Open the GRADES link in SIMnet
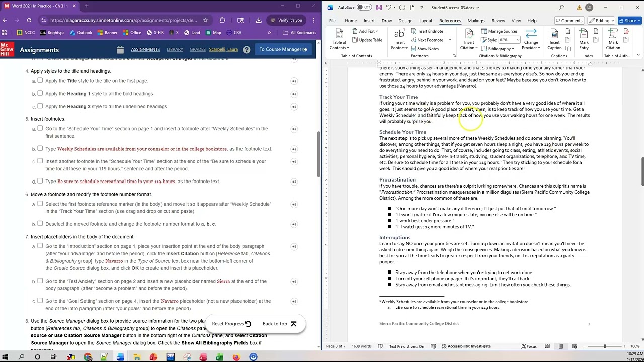644x362 pixels. [x=197, y=49]
